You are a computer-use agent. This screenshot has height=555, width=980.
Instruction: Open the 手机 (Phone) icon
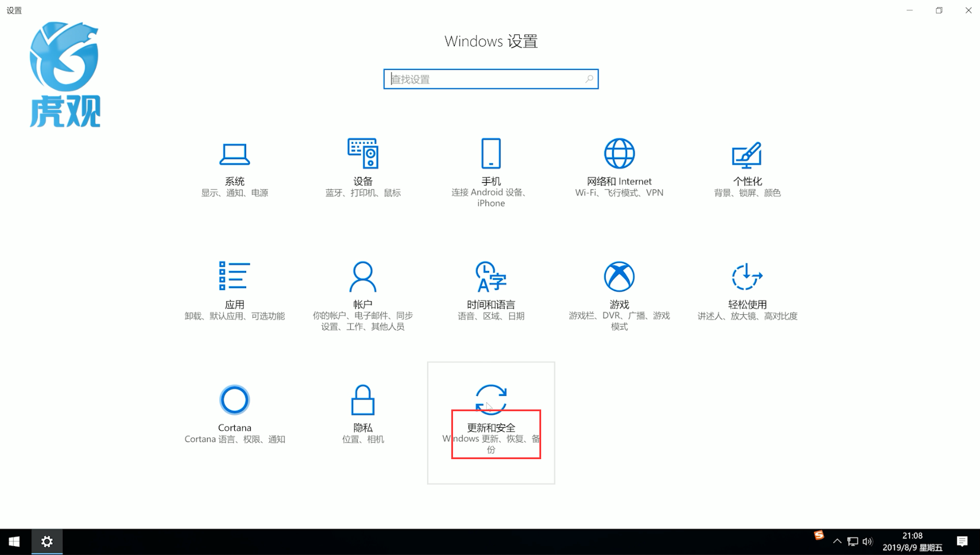tap(491, 154)
